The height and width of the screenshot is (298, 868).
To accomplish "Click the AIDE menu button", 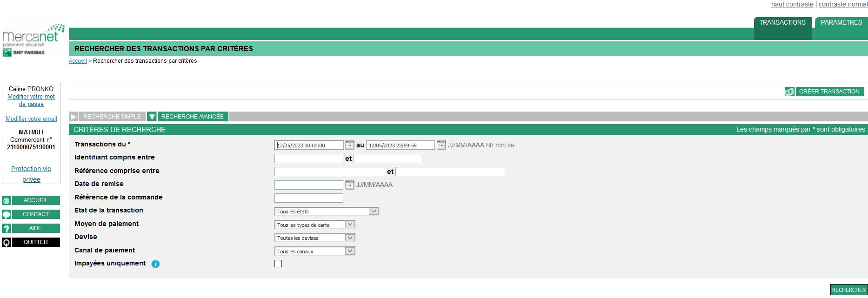I will coord(36,228).
